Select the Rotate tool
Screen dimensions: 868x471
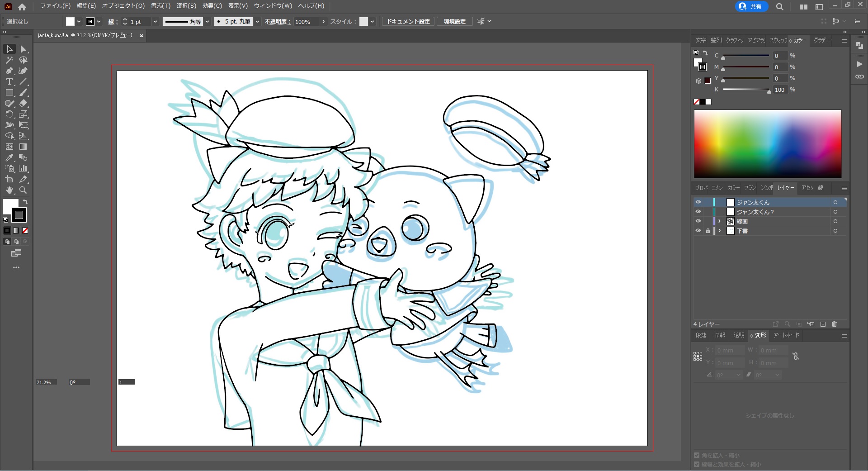(9, 114)
